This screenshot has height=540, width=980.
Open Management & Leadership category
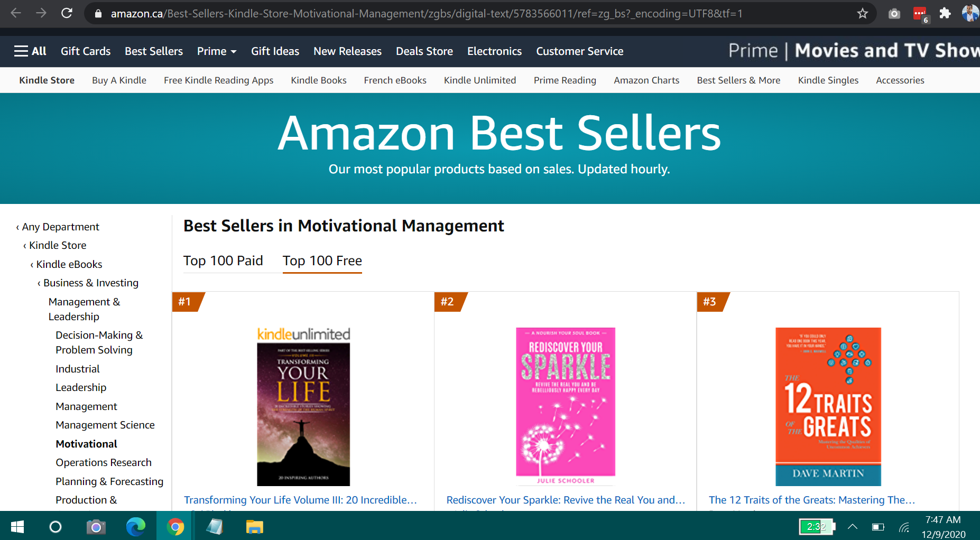pyautogui.click(x=85, y=309)
